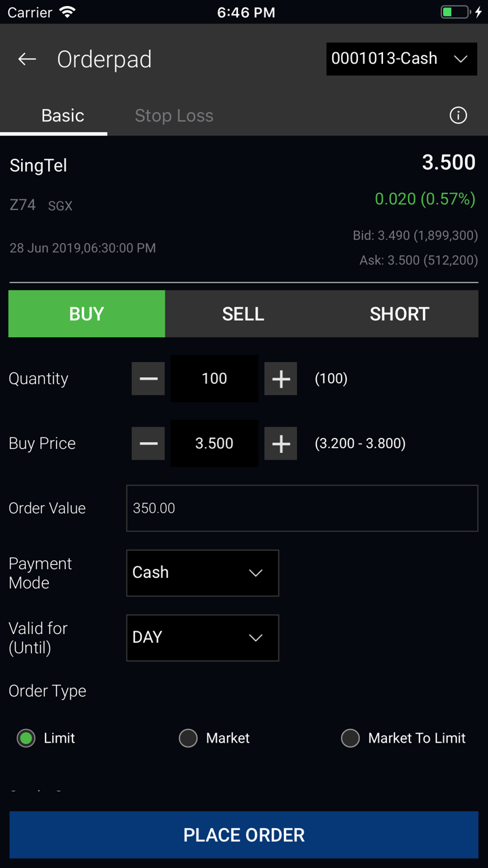Raise Buy Price with plus icon
488x868 pixels.
(x=281, y=443)
